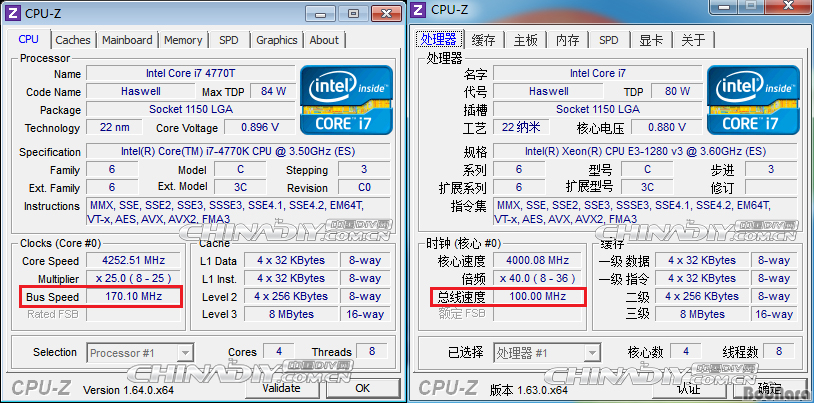The height and width of the screenshot is (403, 814).
Task: Switch to the 主板 tab
Action: 525,40
